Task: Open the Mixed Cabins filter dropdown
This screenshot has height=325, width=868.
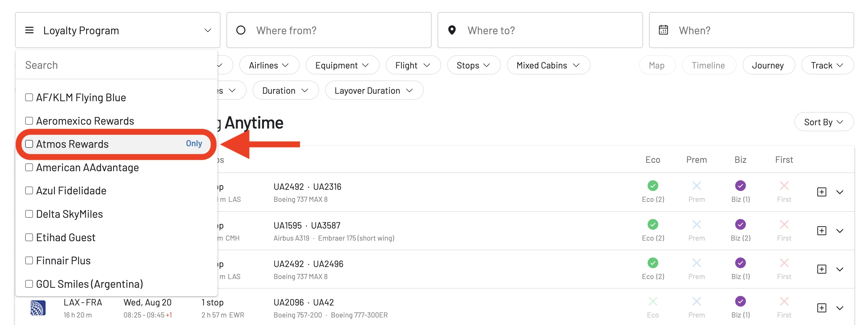Action: point(548,65)
